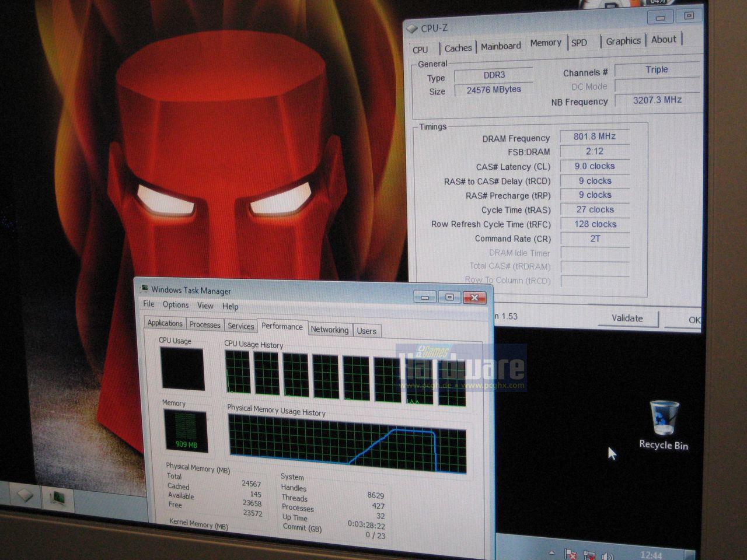Screen dimensions: 747x560
Task: Click CAS# Latency value 9.0 clocks
Action: [x=595, y=166]
